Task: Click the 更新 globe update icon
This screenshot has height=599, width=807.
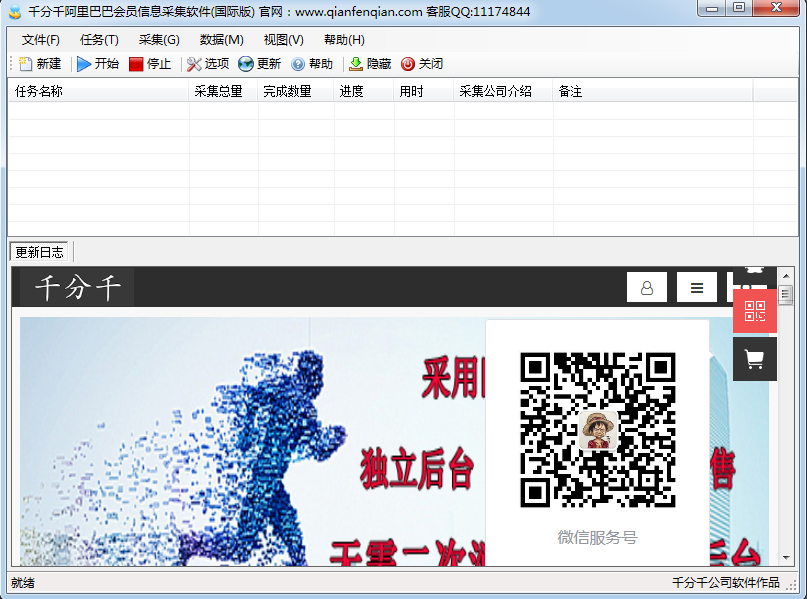Action: (245, 64)
